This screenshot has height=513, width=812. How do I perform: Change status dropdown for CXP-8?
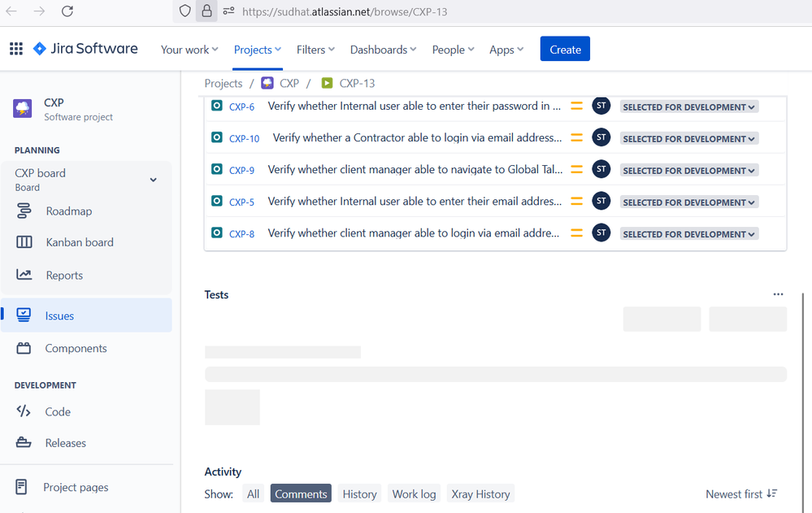click(688, 233)
